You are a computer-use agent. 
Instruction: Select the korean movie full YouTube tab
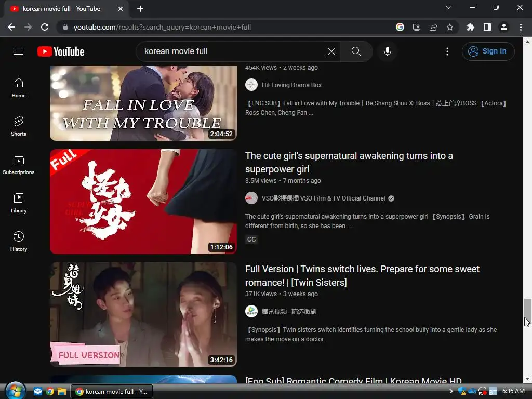pos(66,9)
